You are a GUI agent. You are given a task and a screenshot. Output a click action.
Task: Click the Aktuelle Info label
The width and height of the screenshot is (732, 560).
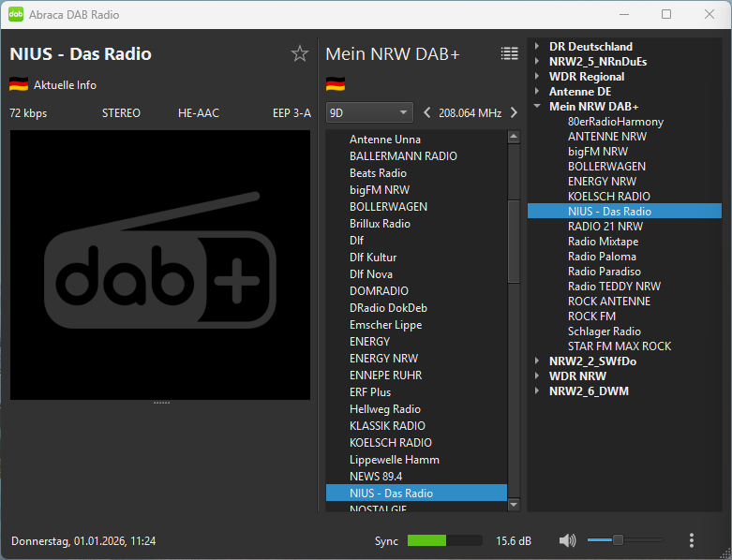pyautogui.click(x=65, y=85)
